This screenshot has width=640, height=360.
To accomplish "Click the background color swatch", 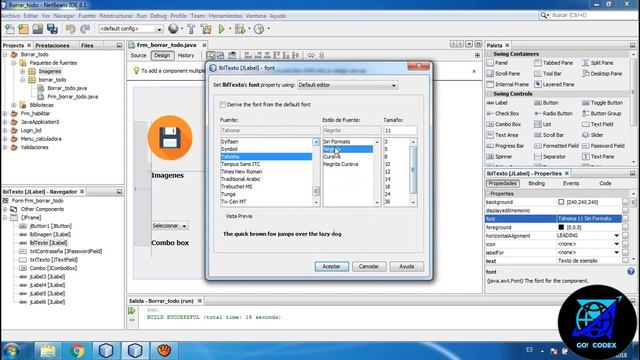I will coord(561,202).
